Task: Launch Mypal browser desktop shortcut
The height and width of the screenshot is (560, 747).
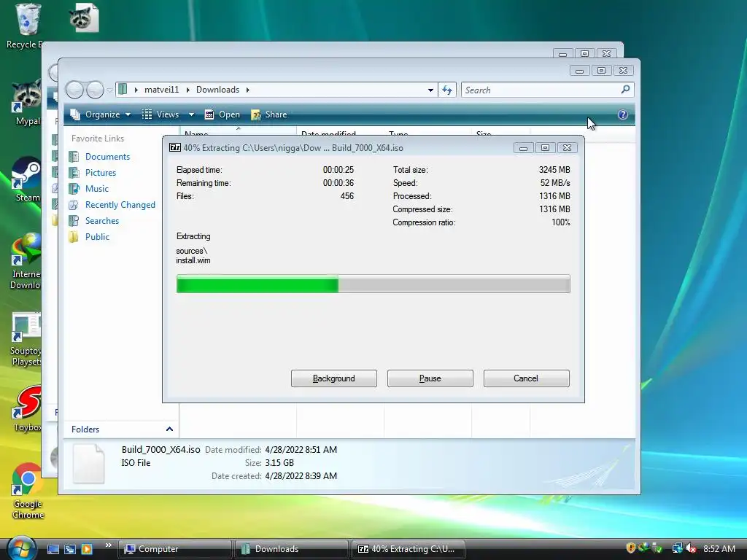Action: click(x=26, y=102)
